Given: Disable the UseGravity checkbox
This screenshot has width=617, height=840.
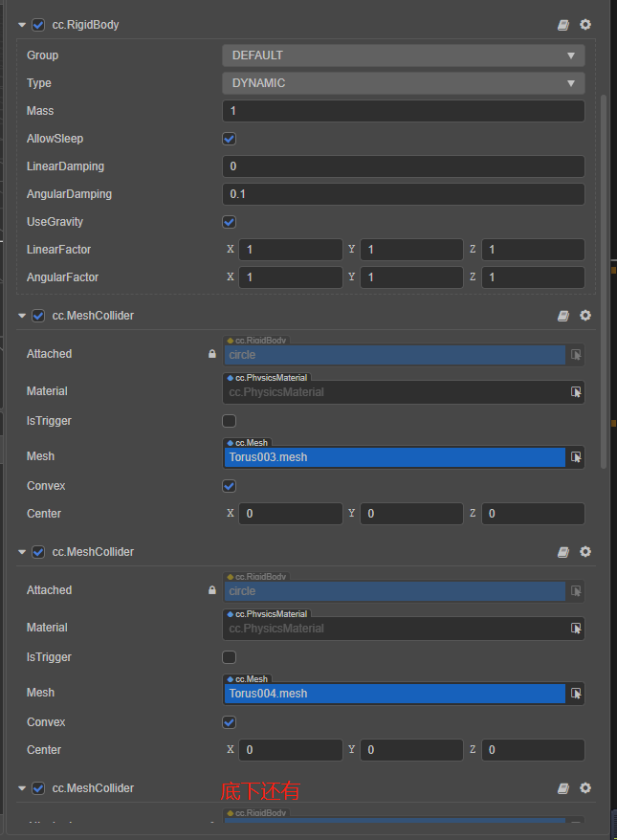Looking at the screenshot, I should click(x=230, y=222).
